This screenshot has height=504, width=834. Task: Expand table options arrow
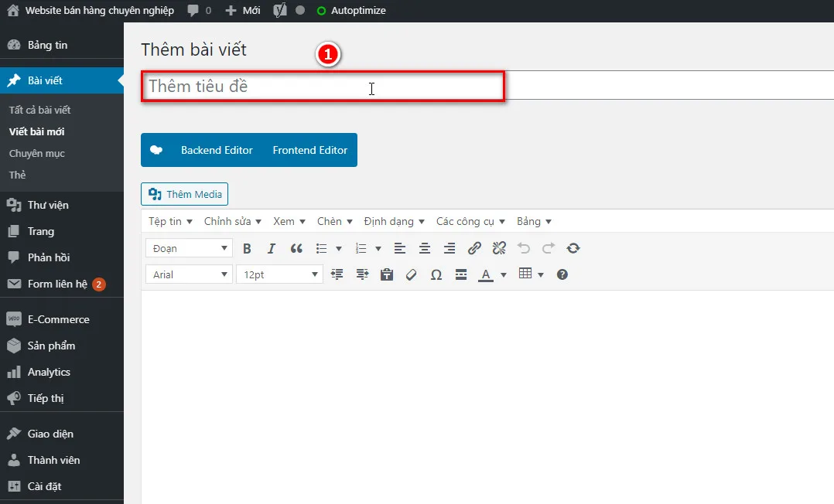(x=541, y=275)
